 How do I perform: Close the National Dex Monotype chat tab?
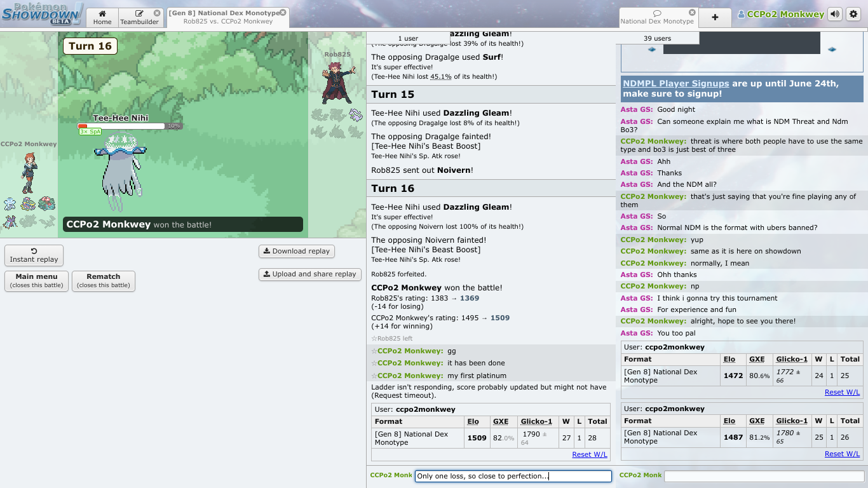point(692,12)
